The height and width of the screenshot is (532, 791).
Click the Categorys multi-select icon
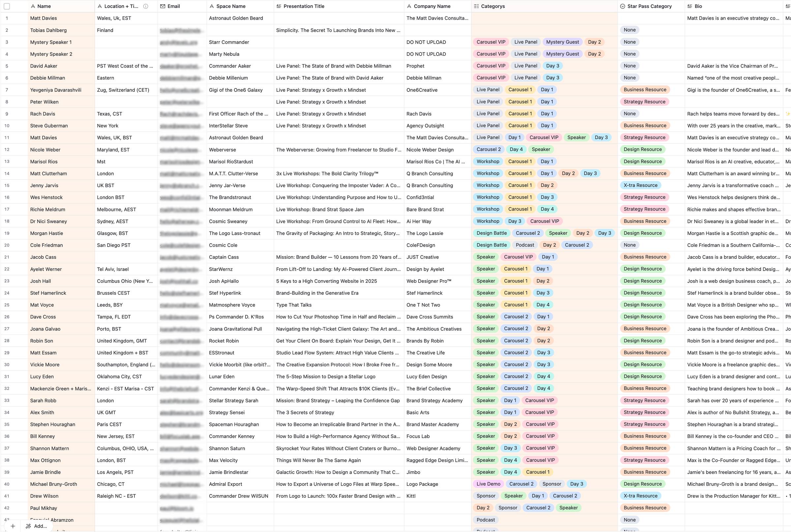(476, 6)
